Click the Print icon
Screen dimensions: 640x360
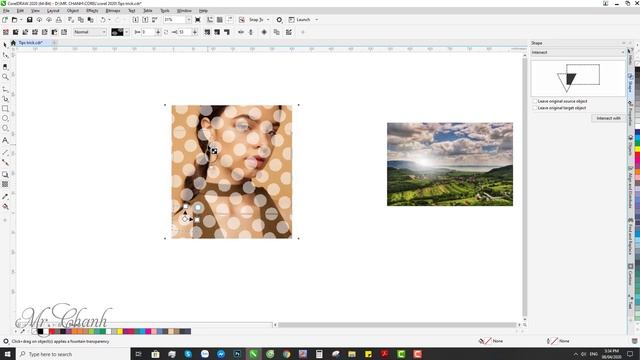coord(59,20)
